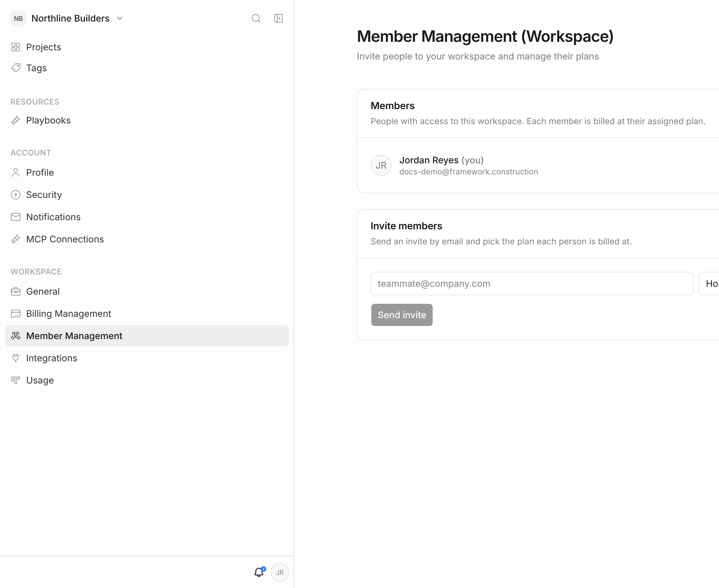Open Billing Management page

tap(147, 314)
